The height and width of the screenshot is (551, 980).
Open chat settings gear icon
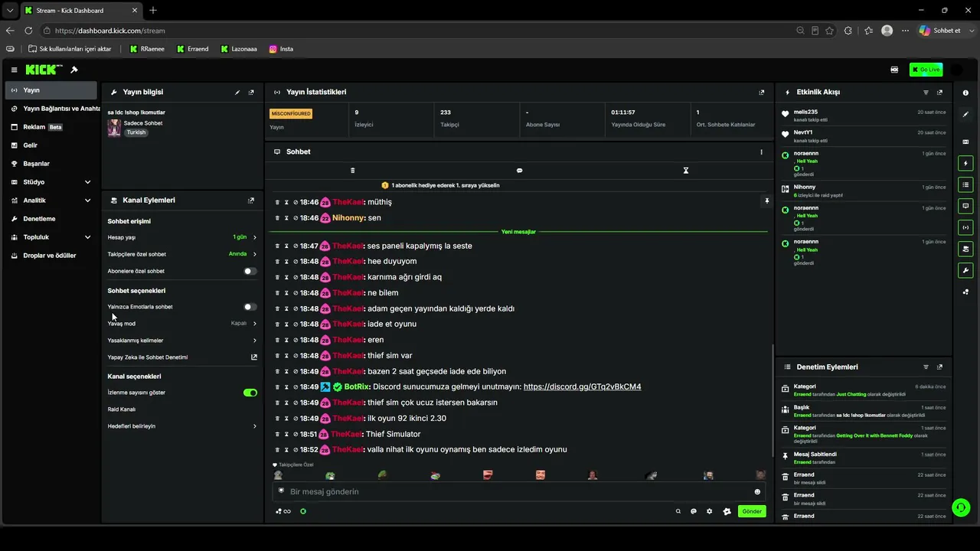(x=710, y=511)
